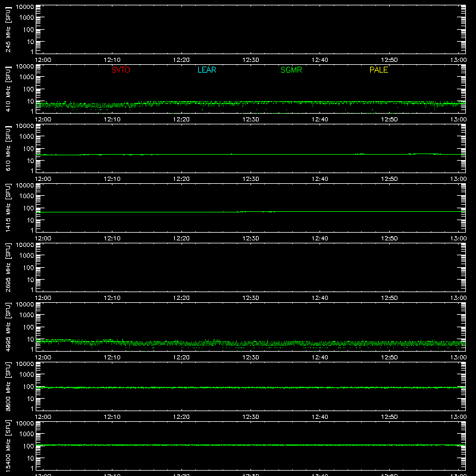Click the green 8800 MHz flux trace
Image resolution: width=476 pixels, height=476 pixels.
pyautogui.click(x=250, y=388)
